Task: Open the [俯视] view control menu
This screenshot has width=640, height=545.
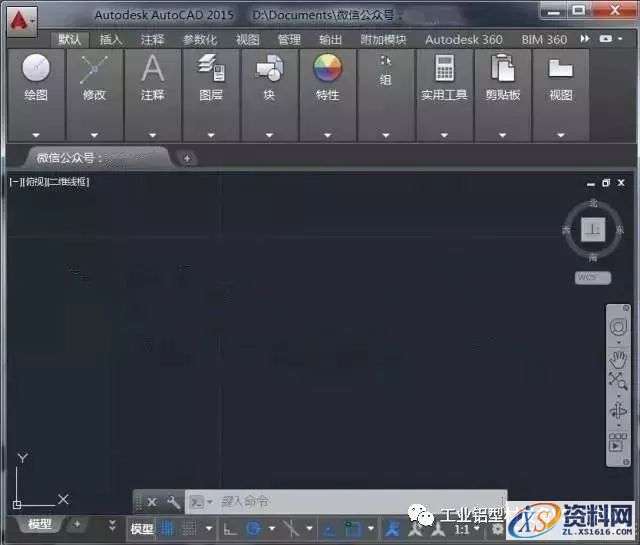Action: point(34,182)
